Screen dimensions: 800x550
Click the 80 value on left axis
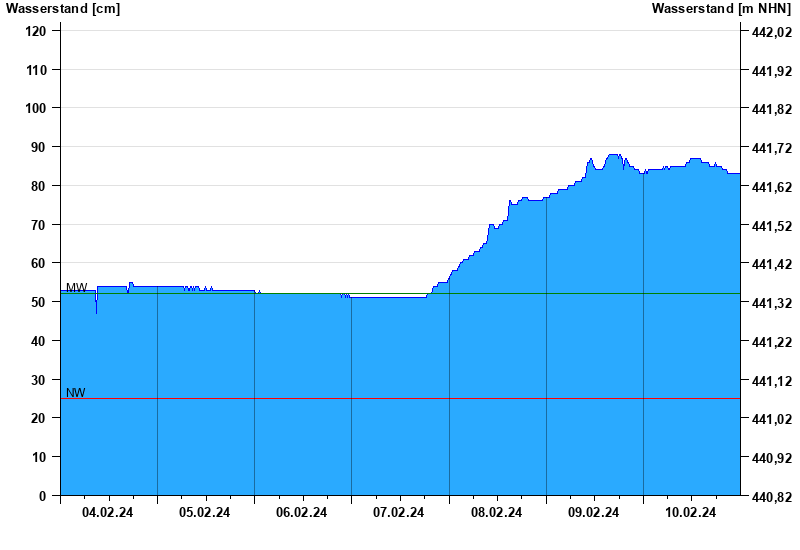click(39, 186)
